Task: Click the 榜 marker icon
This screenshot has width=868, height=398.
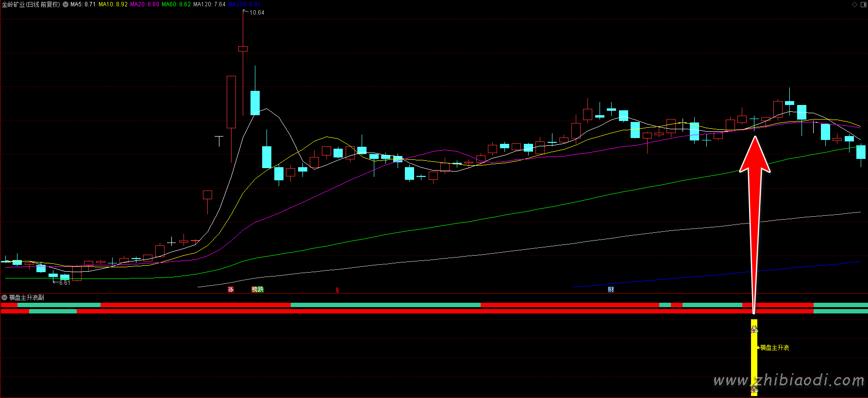Action: tap(254, 290)
